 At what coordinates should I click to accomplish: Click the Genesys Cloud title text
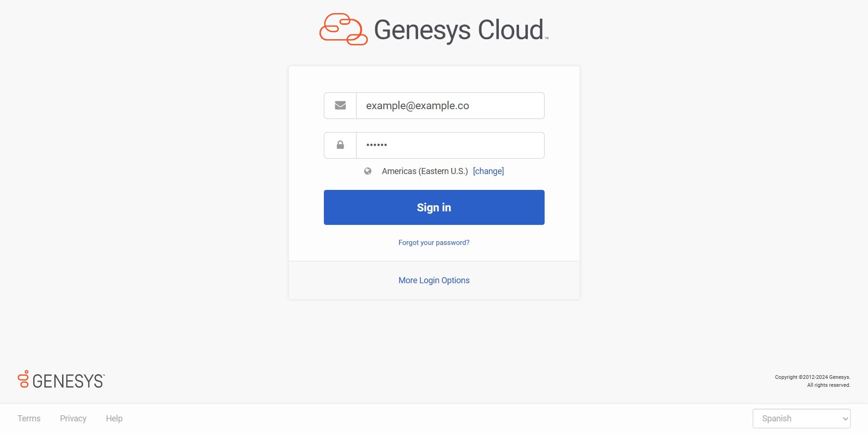pos(459,30)
